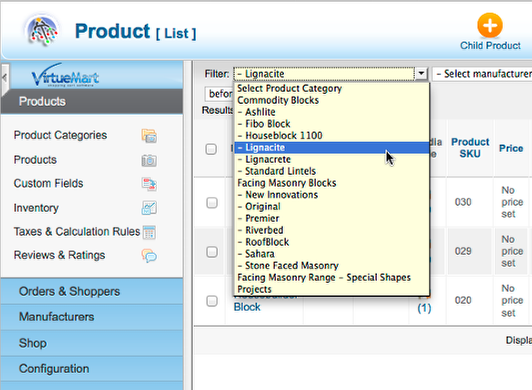This screenshot has width=532, height=390.
Task: Toggle the select-all checkbox in table header
Action: (211, 149)
